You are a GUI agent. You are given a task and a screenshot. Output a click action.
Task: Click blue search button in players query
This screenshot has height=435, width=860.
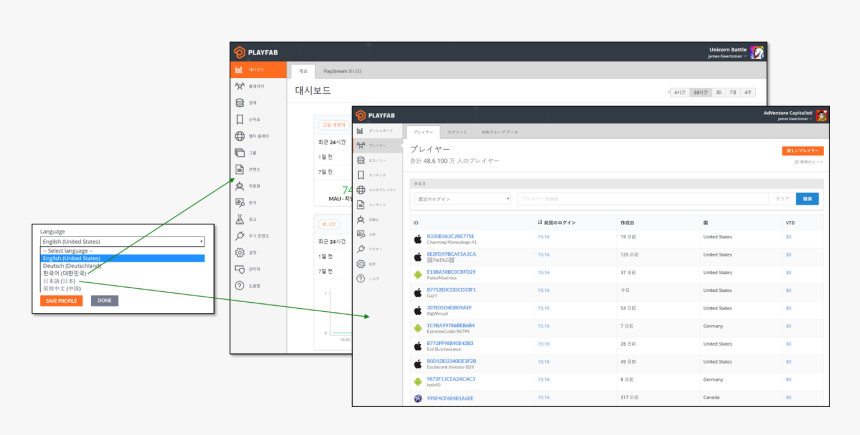tap(807, 199)
